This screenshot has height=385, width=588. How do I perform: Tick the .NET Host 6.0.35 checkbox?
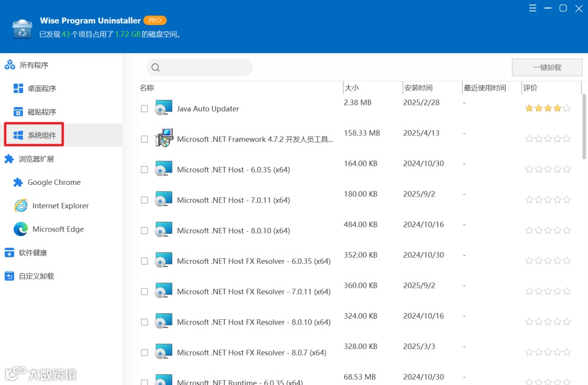click(144, 170)
